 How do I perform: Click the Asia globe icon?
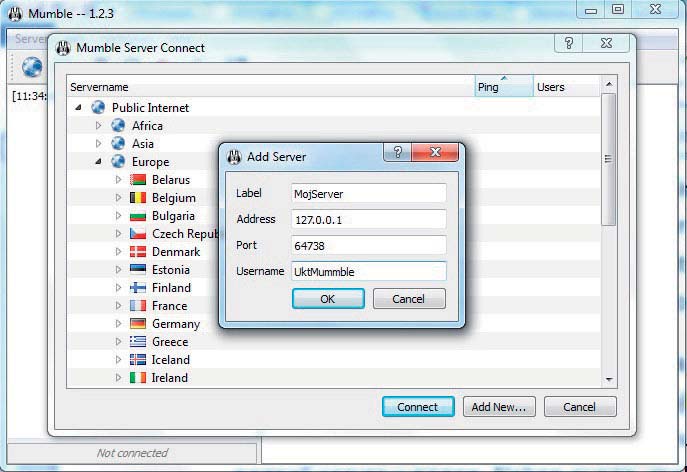pyautogui.click(x=118, y=143)
